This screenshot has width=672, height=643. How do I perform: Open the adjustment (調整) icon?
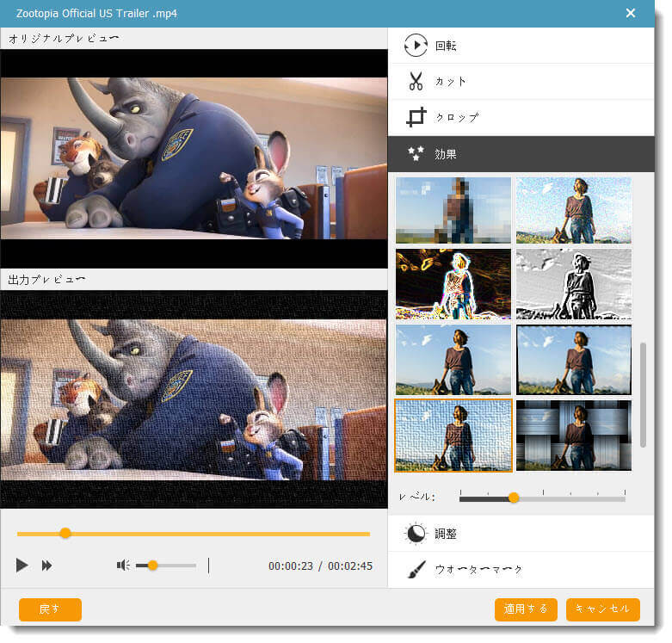[x=416, y=534]
